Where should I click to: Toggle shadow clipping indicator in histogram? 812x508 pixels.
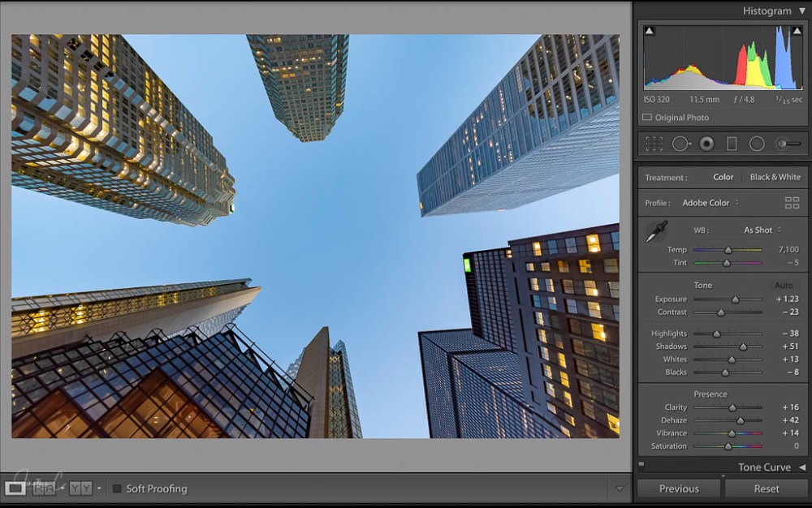point(649,31)
